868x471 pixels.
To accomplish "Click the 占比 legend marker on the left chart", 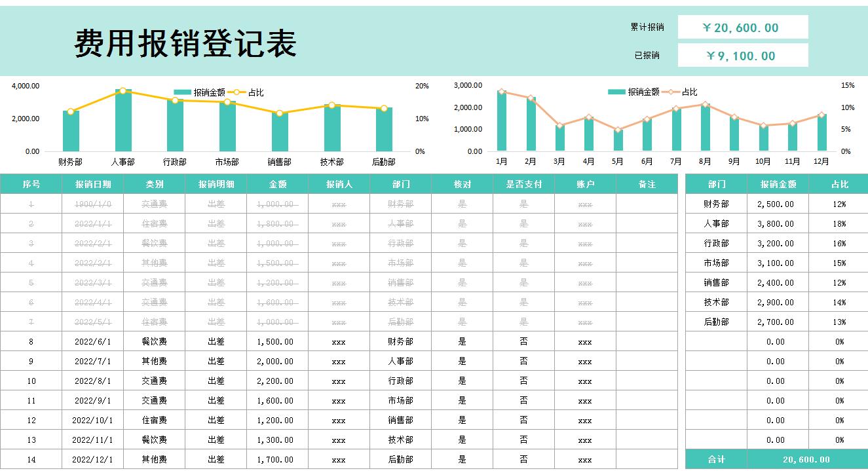I will pyautogui.click(x=237, y=93).
